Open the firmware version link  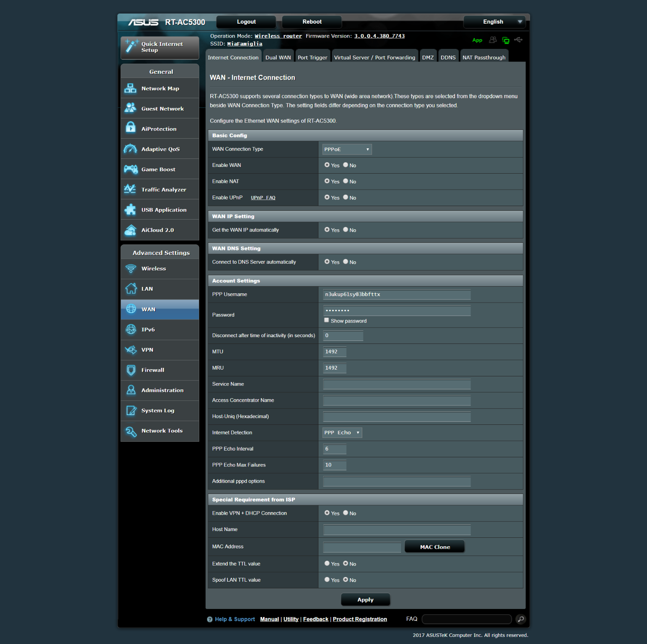click(x=380, y=36)
